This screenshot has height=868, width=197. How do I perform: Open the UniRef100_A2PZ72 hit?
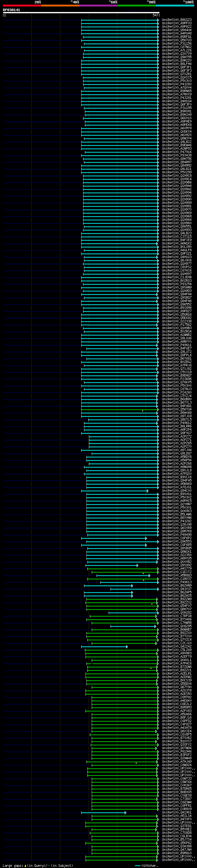(177, 437)
